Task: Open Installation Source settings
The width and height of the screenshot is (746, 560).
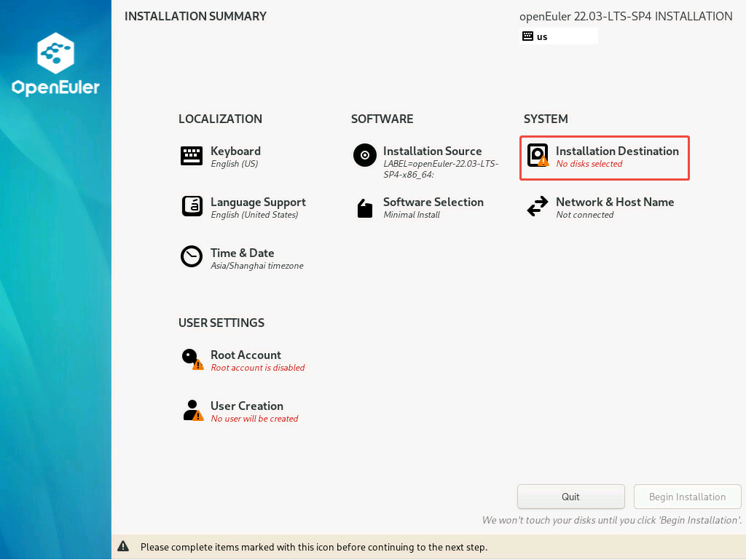Action: (x=432, y=151)
